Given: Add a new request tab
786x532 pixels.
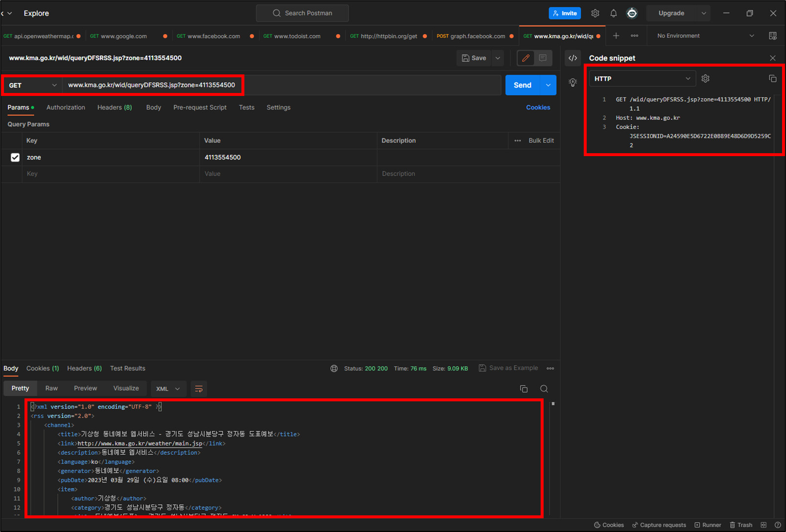Looking at the screenshot, I should pyautogui.click(x=616, y=36).
